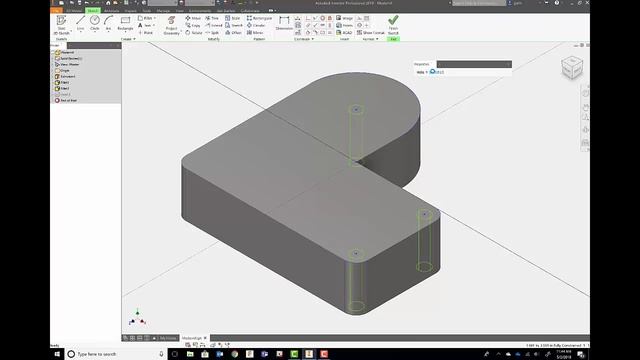Select the Extend tool
The image size is (640, 360).
(213, 25)
